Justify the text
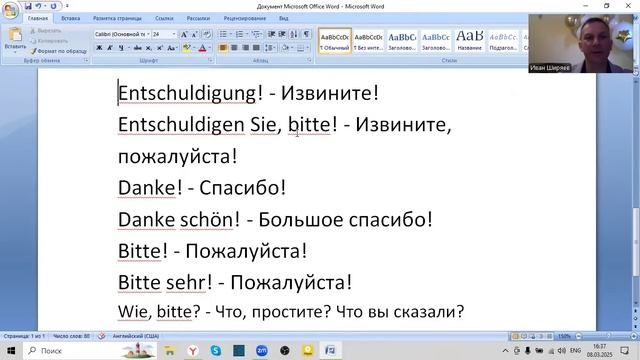The image size is (640, 360). click(x=256, y=48)
